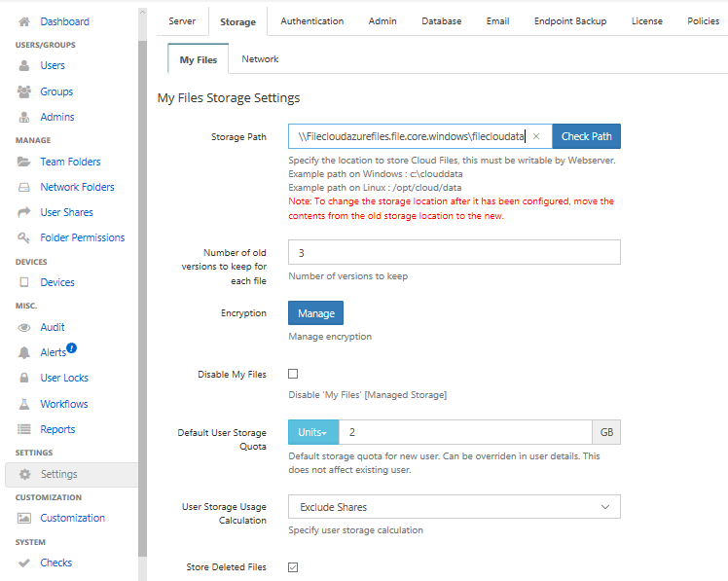The image size is (728, 581).
Task: Click the Groups icon in sidebar
Action: pos(24,91)
